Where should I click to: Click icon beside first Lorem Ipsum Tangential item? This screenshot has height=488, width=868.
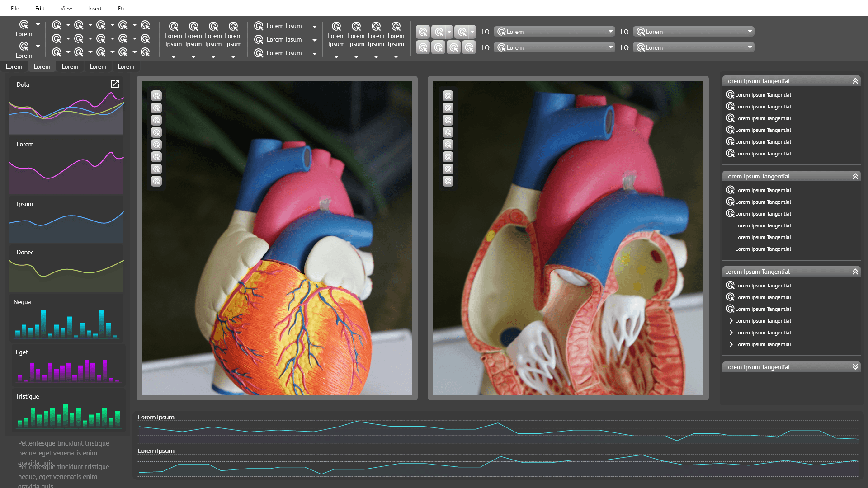pyautogui.click(x=730, y=95)
